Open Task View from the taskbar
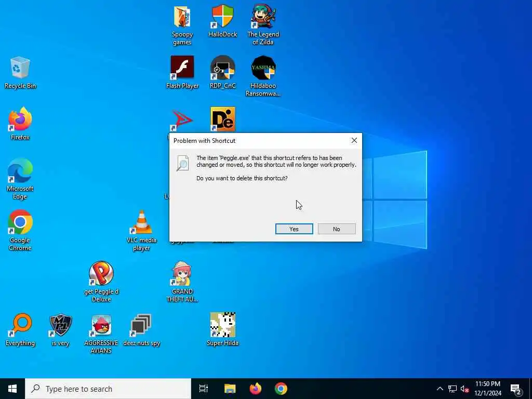The image size is (532, 399). [203, 389]
